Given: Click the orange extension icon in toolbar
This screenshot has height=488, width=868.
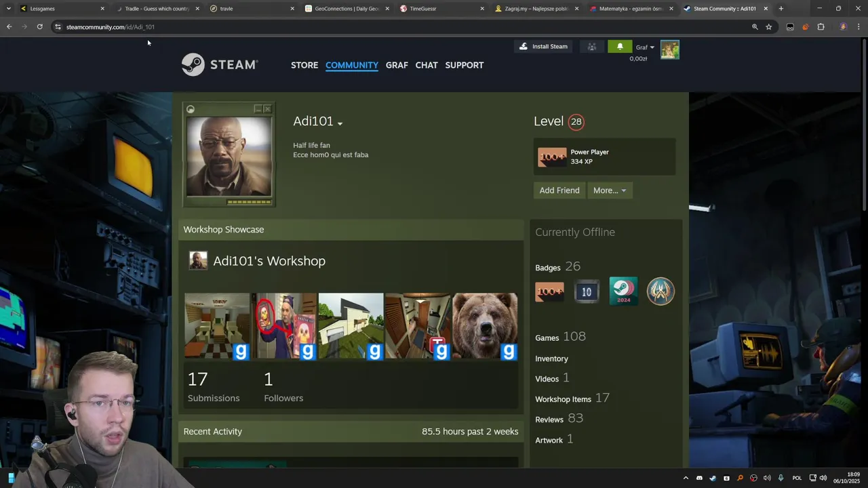Looking at the screenshot, I should tap(805, 26).
